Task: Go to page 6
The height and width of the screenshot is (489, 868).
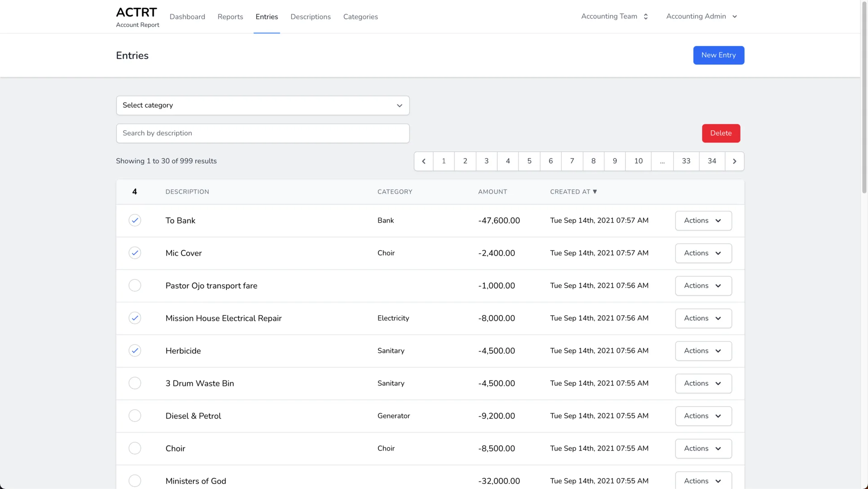Action: click(551, 161)
